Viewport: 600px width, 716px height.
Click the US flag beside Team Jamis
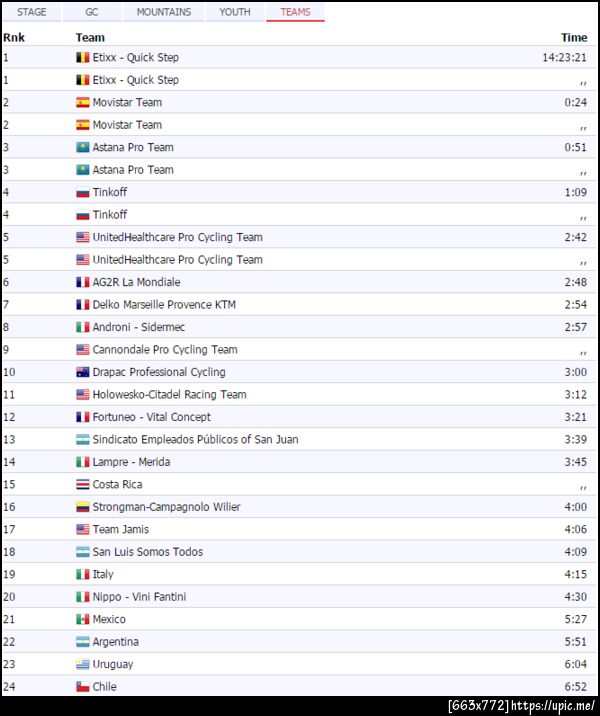83,529
